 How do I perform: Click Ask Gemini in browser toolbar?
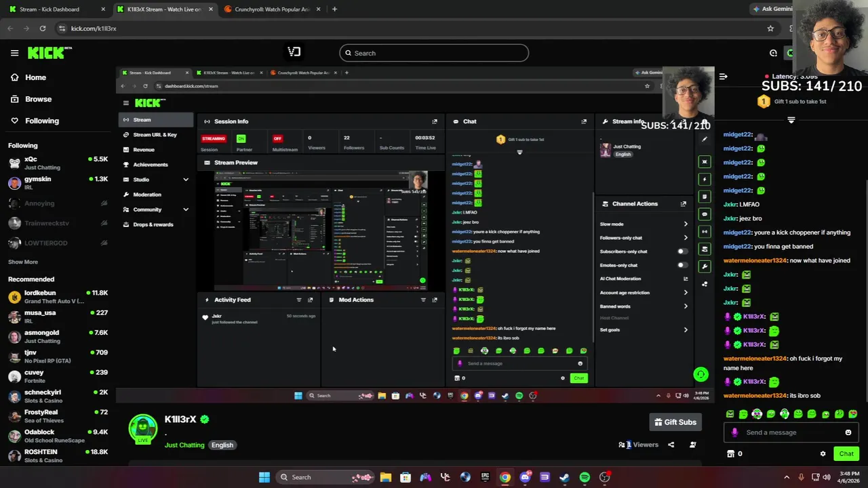(x=772, y=9)
